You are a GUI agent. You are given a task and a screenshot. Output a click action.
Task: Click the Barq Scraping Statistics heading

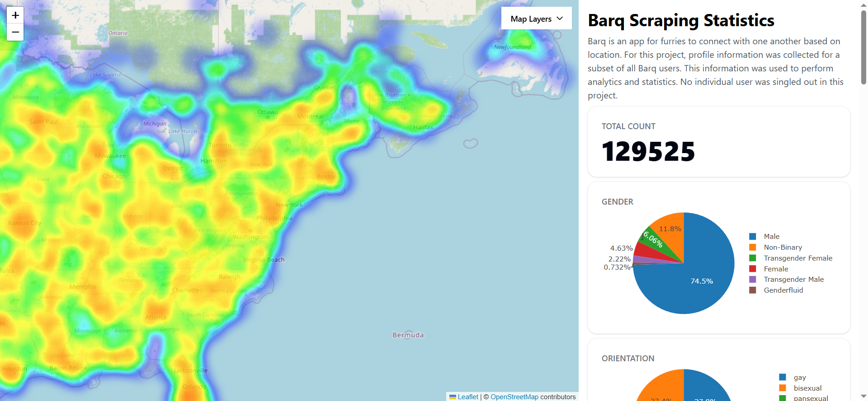click(681, 20)
